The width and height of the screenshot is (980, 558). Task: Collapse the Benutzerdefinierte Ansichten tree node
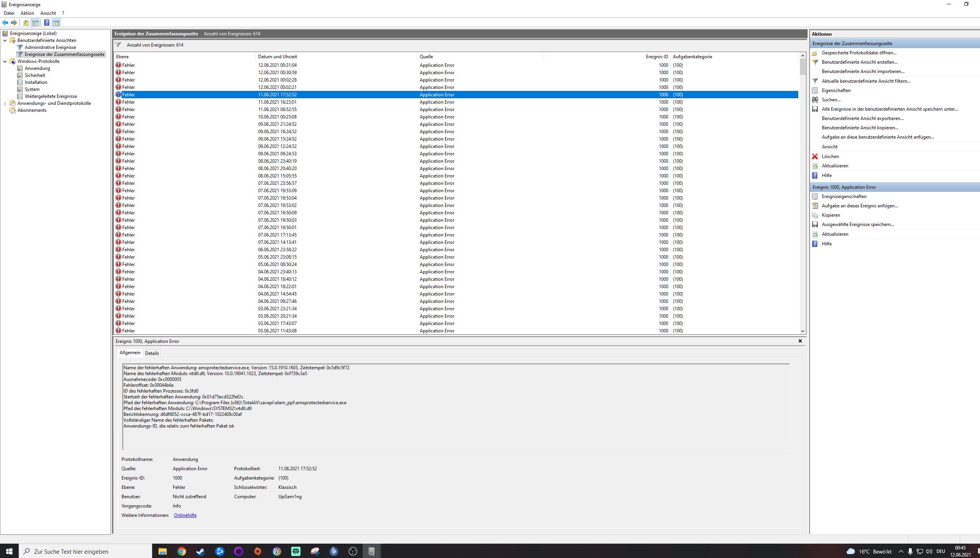[x=5, y=40]
